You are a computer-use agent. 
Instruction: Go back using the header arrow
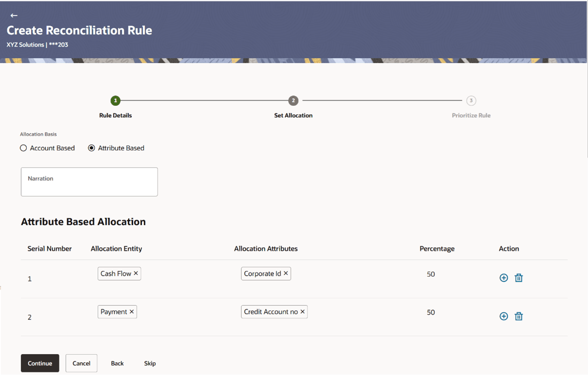click(14, 16)
